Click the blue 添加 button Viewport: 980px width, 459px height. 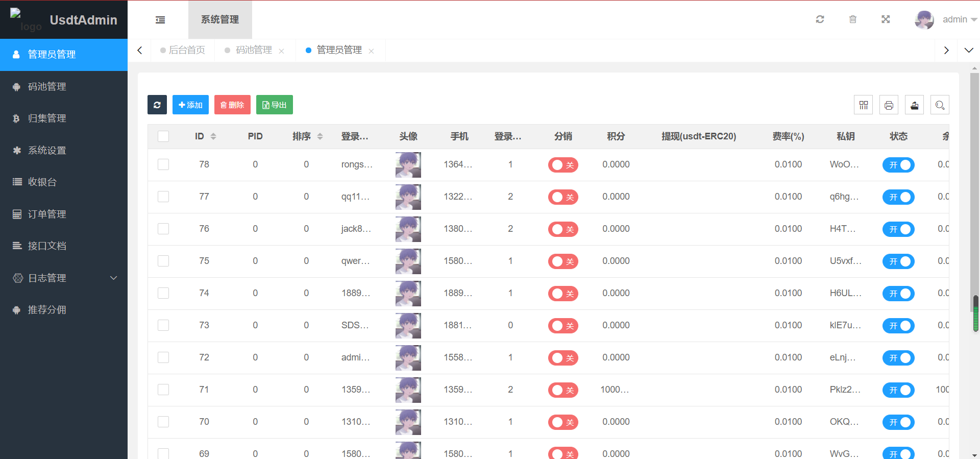pos(190,105)
